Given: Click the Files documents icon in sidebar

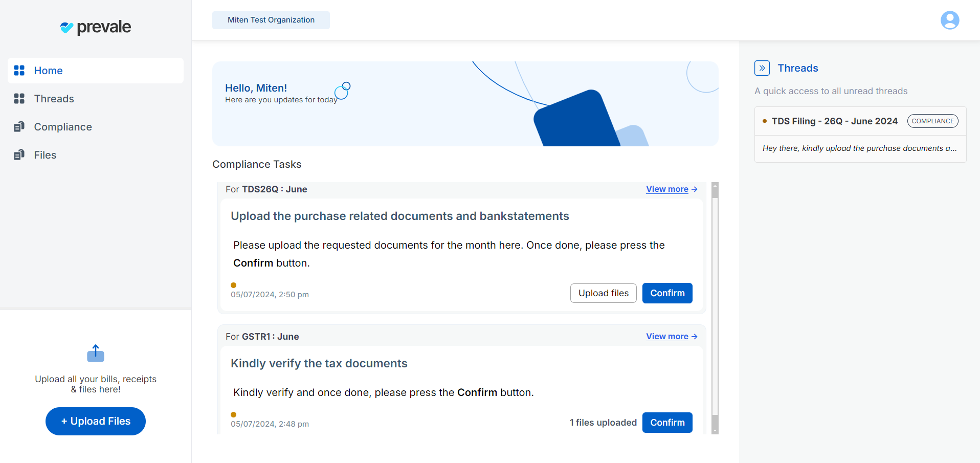Looking at the screenshot, I should click(19, 155).
